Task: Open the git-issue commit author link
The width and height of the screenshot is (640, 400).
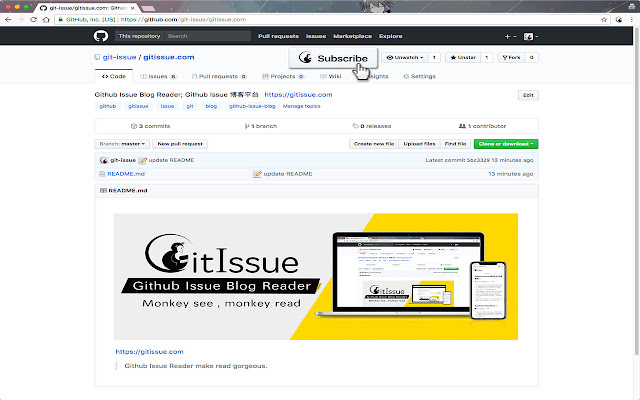Action: [123, 160]
